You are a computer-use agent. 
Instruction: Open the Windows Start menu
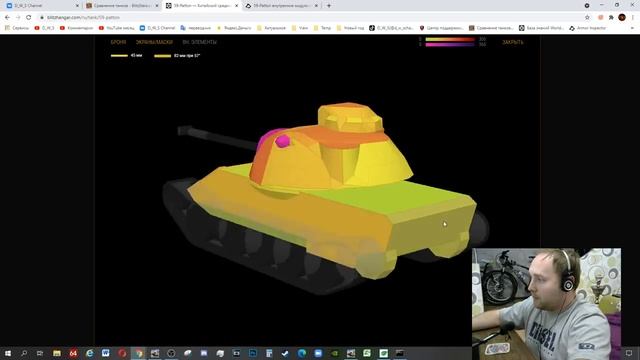(8, 353)
